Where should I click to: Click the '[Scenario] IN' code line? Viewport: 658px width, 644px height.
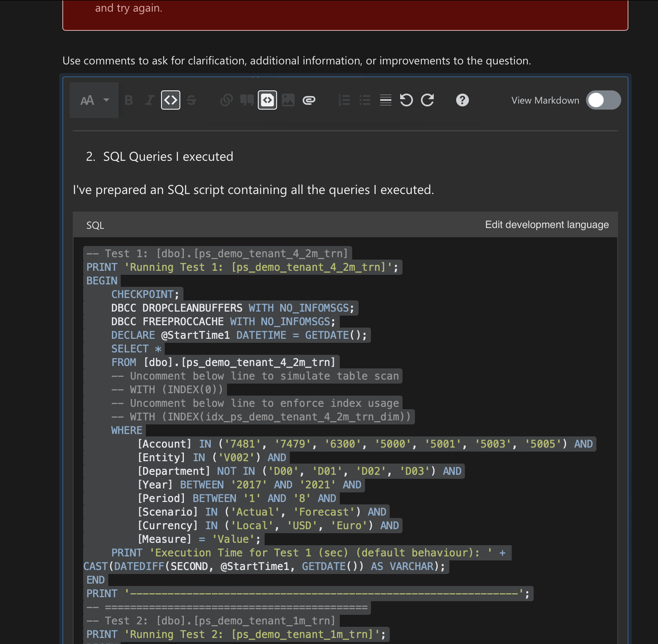click(262, 512)
